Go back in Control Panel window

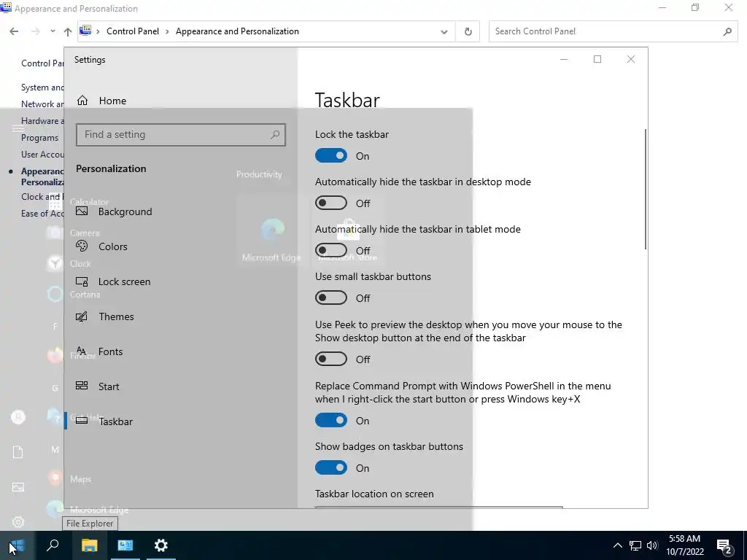[x=14, y=31]
